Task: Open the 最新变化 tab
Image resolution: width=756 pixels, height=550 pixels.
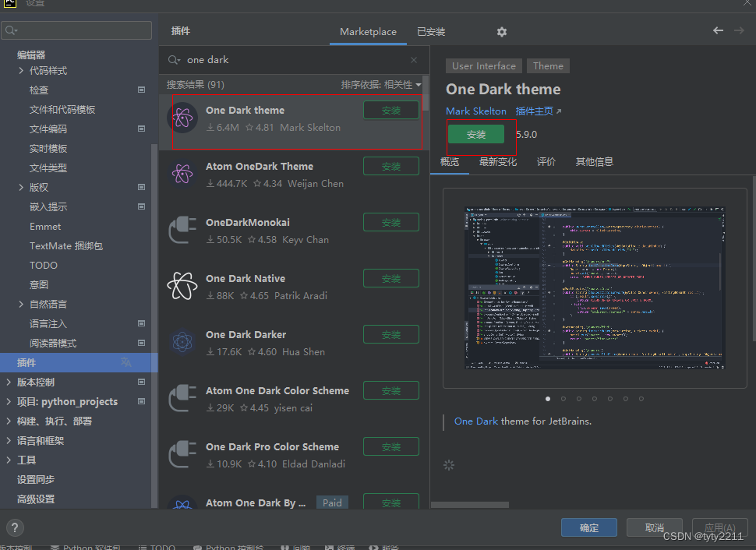Action: pos(497,162)
